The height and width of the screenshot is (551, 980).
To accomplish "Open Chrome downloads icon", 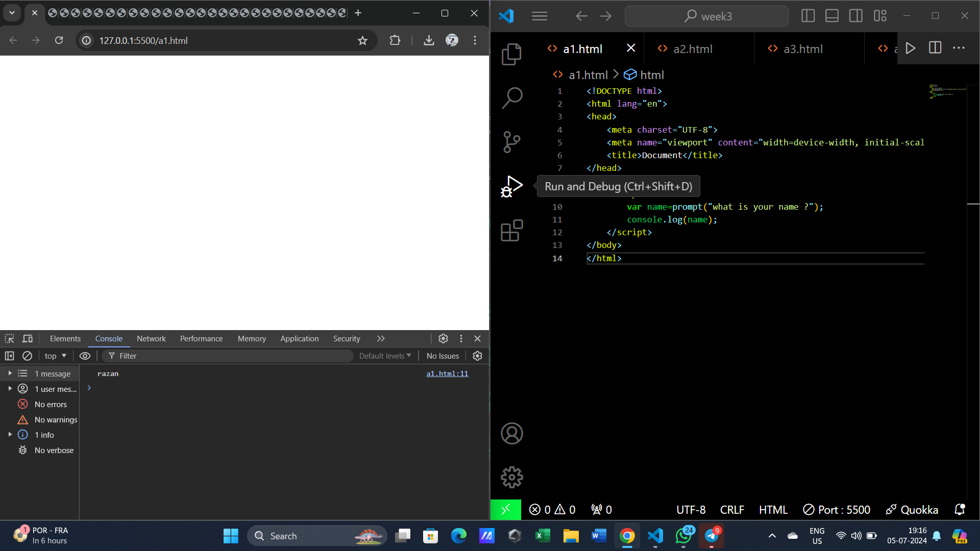I will point(429,40).
